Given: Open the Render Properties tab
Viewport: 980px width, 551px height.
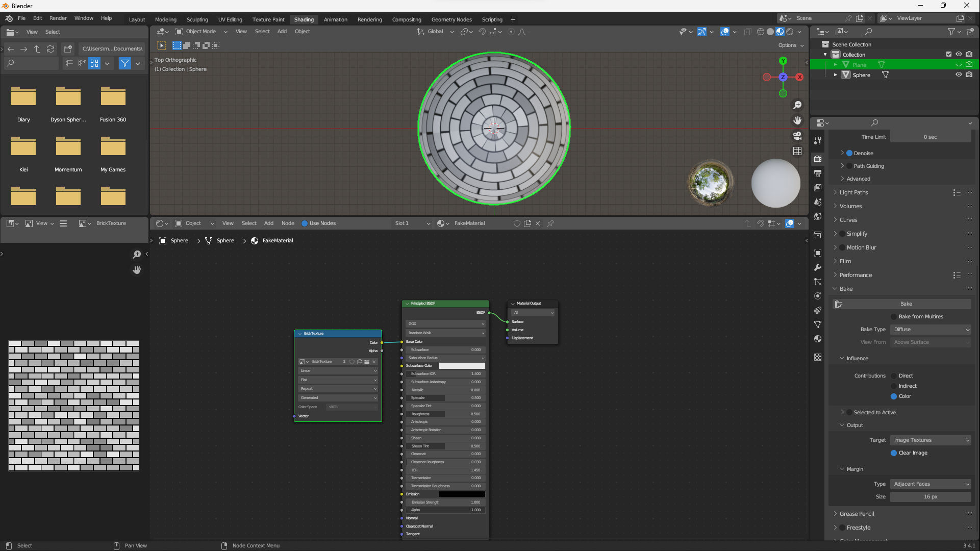Looking at the screenshot, I should (x=818, y=159).
